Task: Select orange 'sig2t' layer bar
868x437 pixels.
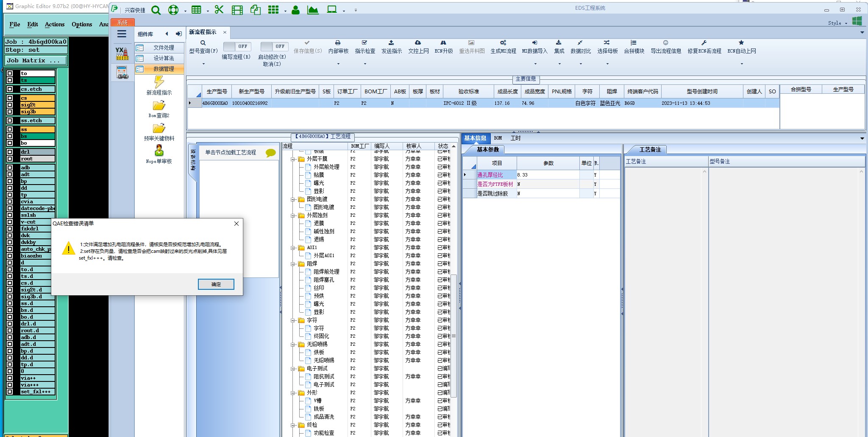Action: tap(38, 105)
